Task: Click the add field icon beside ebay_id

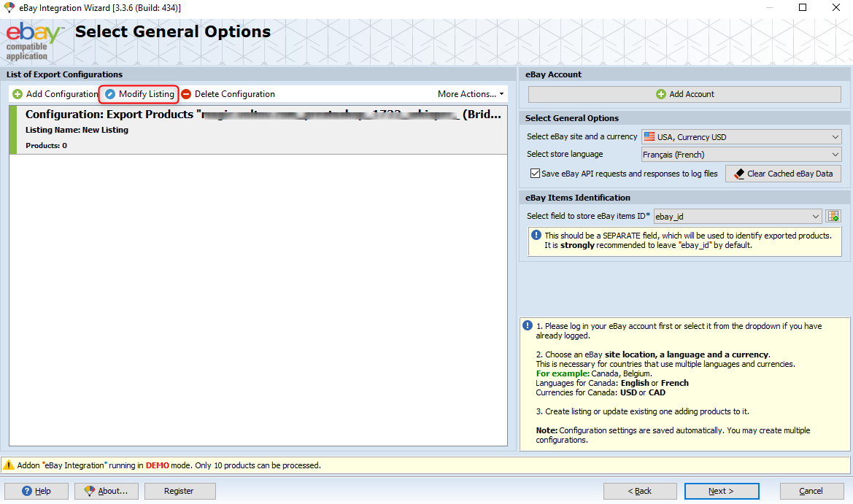Action: [833, 217]
